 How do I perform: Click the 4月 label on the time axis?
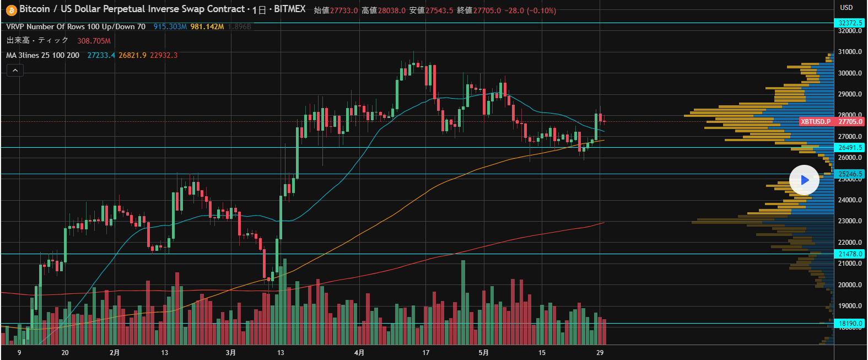point(359,353)
